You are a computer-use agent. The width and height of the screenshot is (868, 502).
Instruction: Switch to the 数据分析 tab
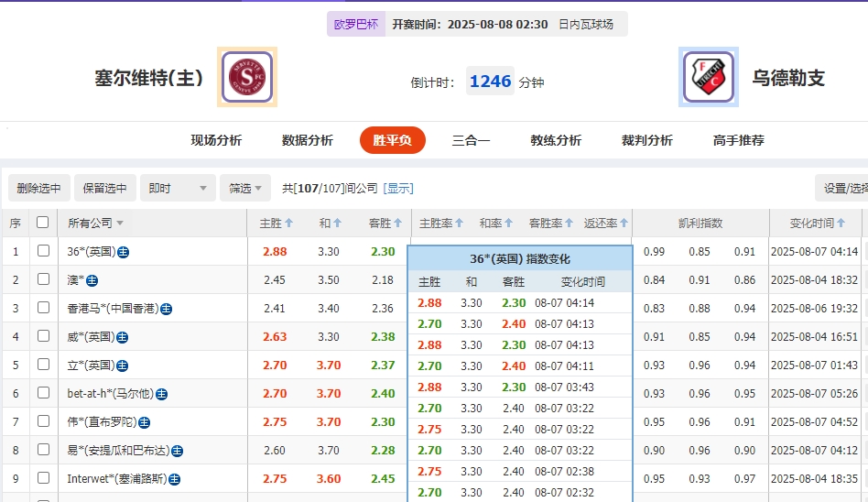pyautogui.click(x=308, y=140)
